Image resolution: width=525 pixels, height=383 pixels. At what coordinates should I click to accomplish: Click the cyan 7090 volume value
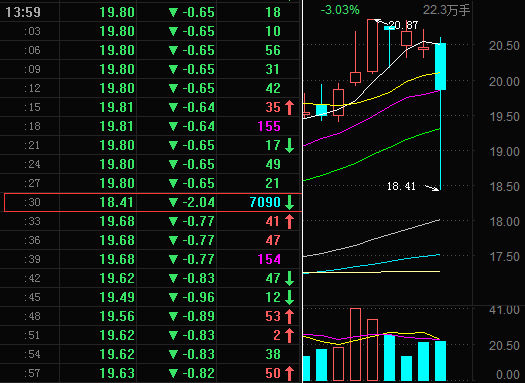coord(265,202)
